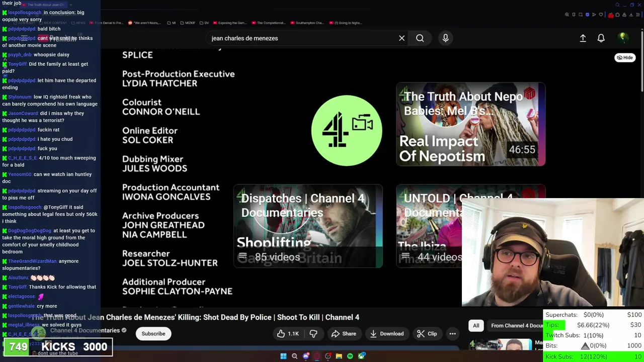This screenshot has width=644, height=362.
Task: Dislike the video
Action: (x=313, y=334)
